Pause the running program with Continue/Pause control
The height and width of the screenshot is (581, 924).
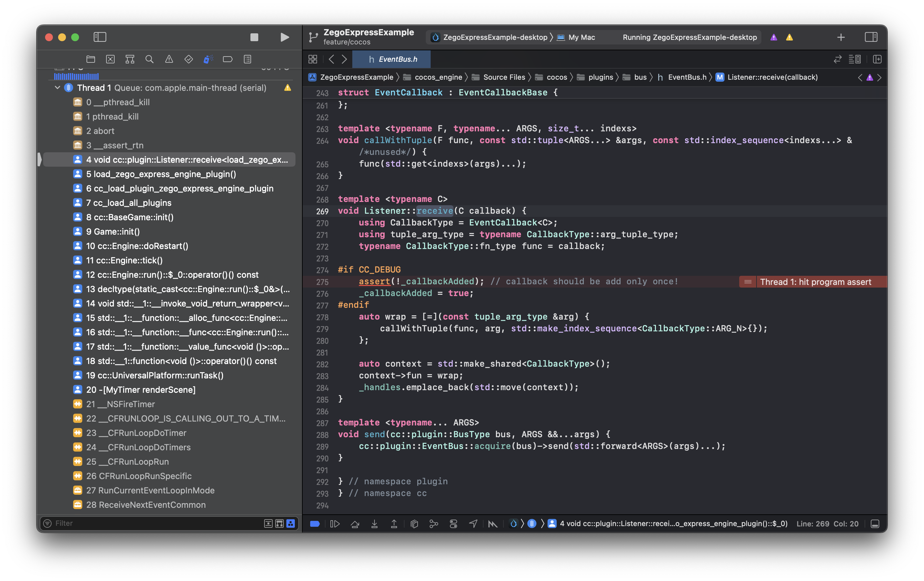pyautogui.click(x=335, y=523)
